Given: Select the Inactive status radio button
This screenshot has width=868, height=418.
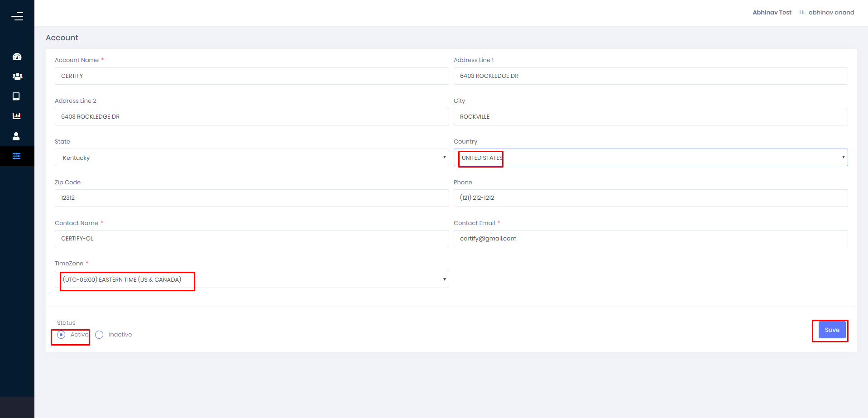Looking at the screenshot, I should click(x=99, y=335).
